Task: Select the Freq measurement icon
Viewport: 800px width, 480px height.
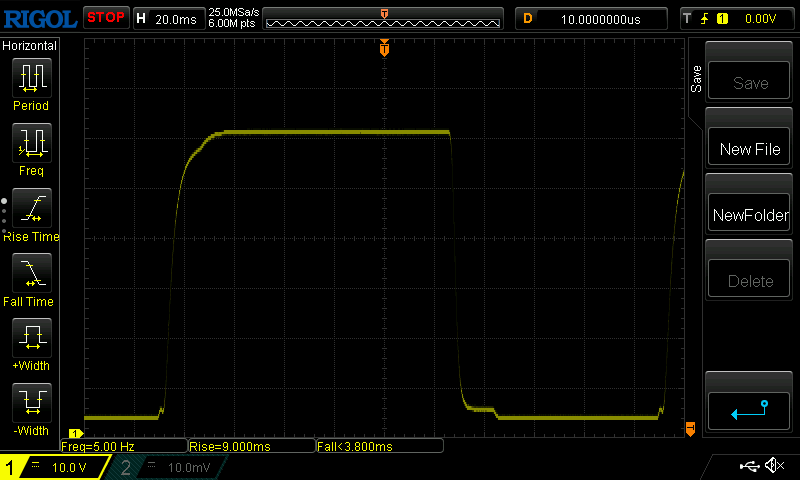Action: point(30,144)
